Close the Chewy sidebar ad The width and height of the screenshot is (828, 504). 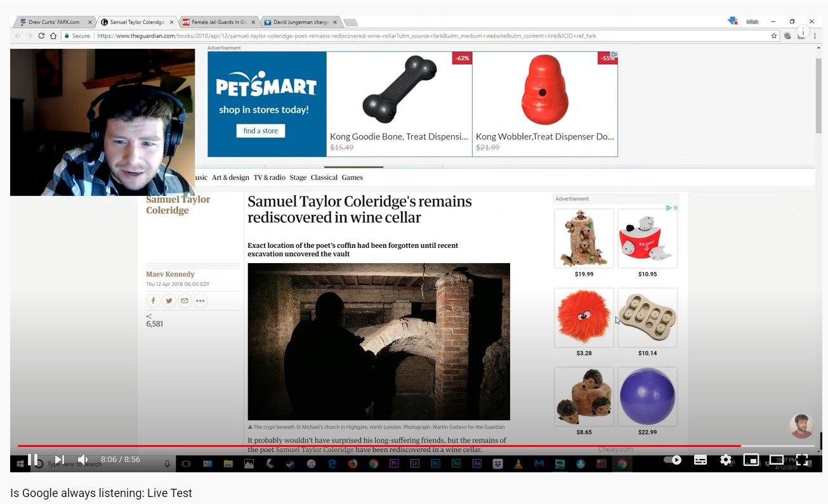tap(676, 208)
